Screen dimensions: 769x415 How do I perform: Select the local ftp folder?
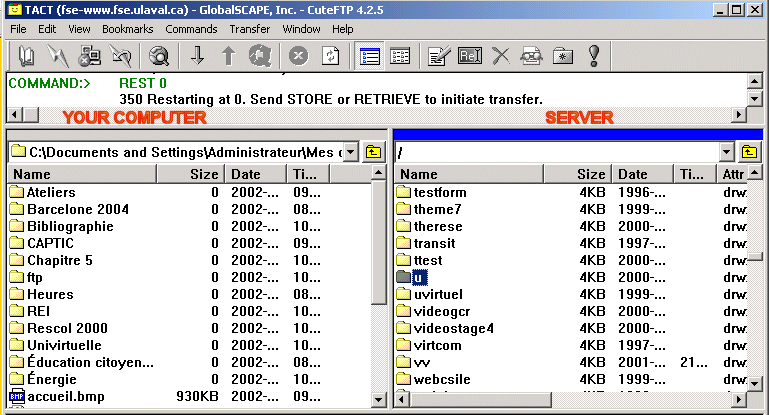tap(34, 277)
